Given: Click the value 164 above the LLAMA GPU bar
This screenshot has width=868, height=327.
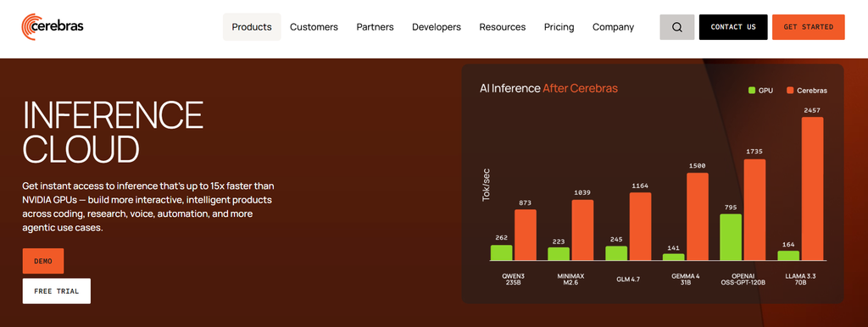Looking at the screenshot, I should [x=788, y=245].
